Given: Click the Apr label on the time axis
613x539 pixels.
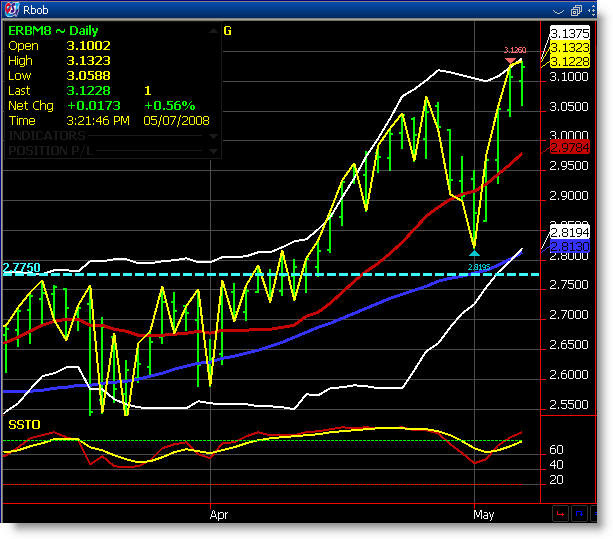Looking at the screenshot, I should pyautogui.click(x=219, y=514).
